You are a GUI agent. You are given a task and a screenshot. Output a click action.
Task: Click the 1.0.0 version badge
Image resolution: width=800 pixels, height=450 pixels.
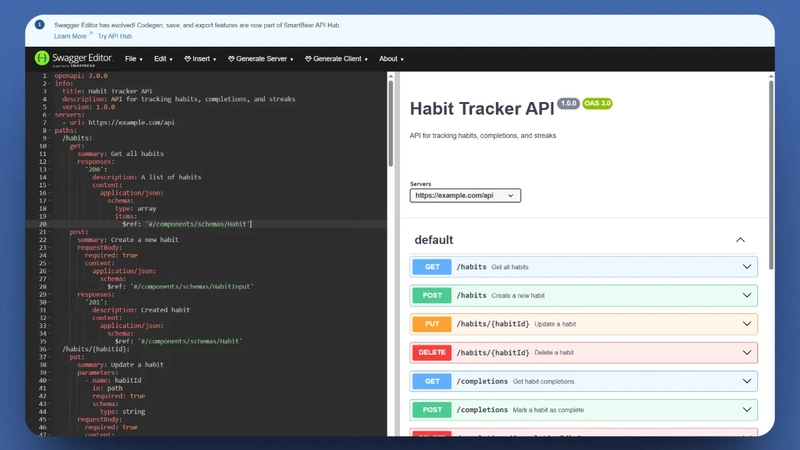click(568, 103)
